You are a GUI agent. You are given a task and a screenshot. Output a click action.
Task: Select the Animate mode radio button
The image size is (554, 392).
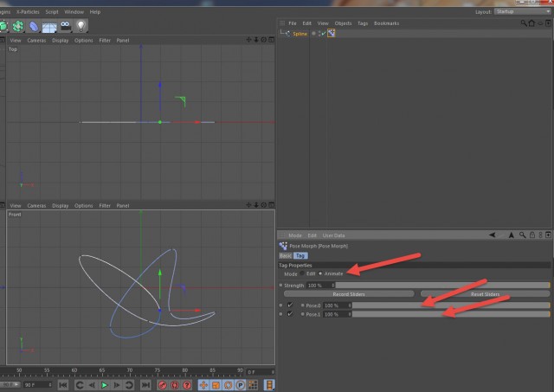(x=320, y=273)
